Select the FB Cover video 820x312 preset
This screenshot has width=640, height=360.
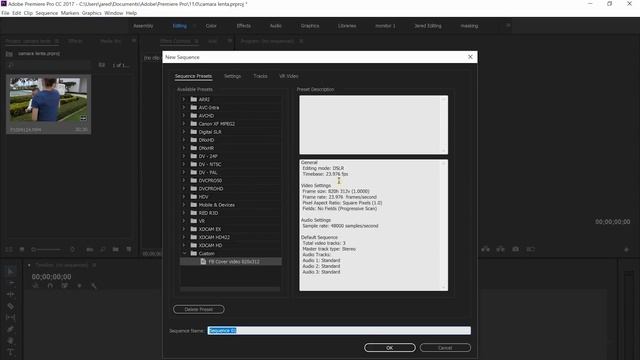point(231,262)
